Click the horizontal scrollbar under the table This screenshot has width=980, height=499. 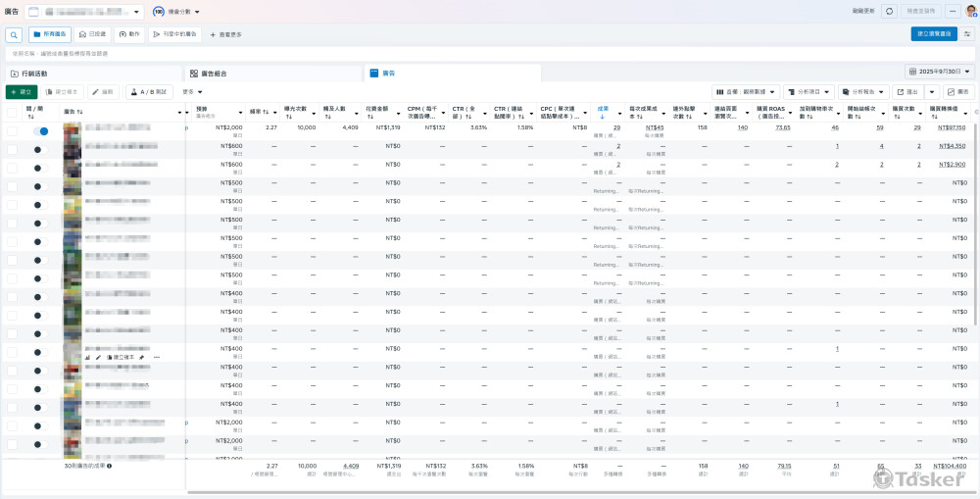(x=578, y=491)
